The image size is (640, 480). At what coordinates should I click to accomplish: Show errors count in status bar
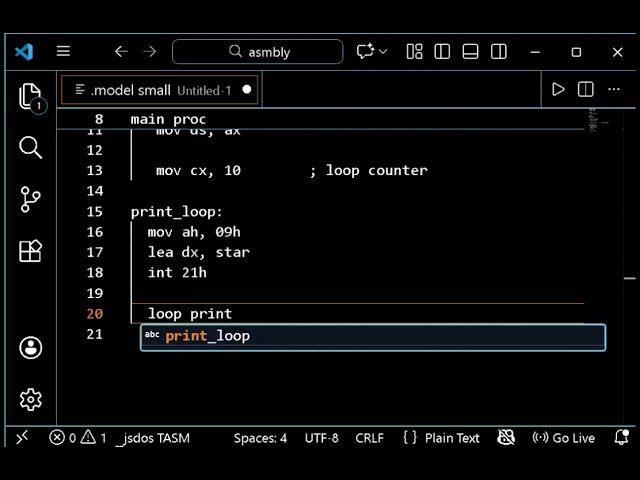62,438
